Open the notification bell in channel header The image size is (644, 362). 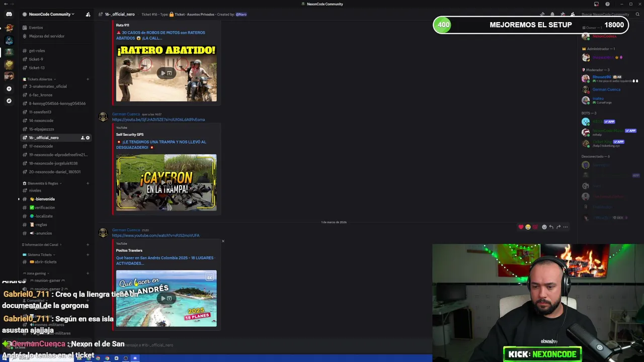pyautogui.click(x=552, y=15)
